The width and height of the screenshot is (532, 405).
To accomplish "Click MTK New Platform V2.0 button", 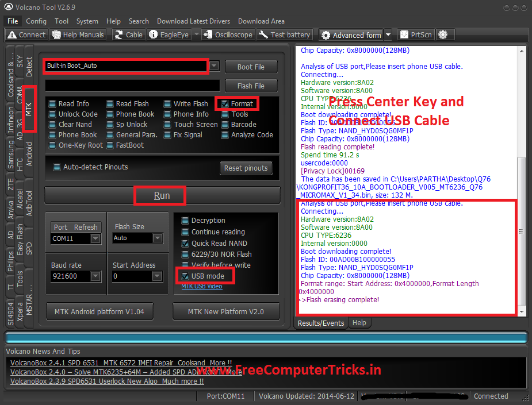I will tap(226, 311).
